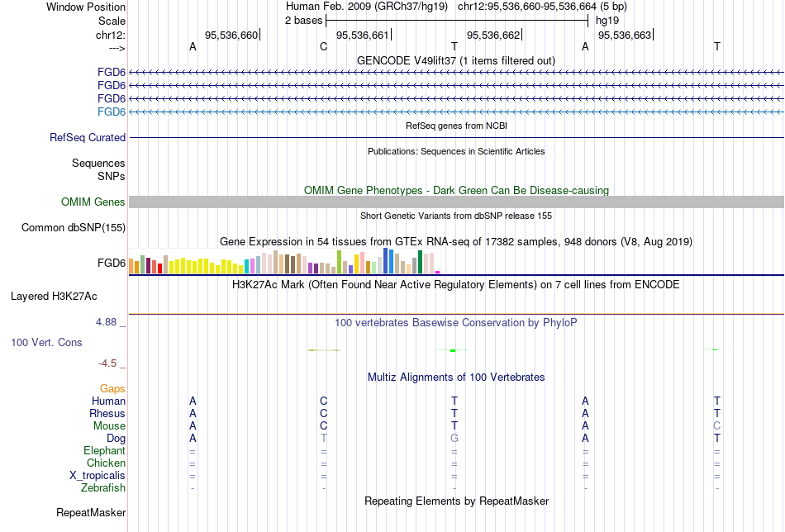Select the Zebrafish species row label
The height and width of the screenshot is (532, 785).
click(x=103, y=487)
